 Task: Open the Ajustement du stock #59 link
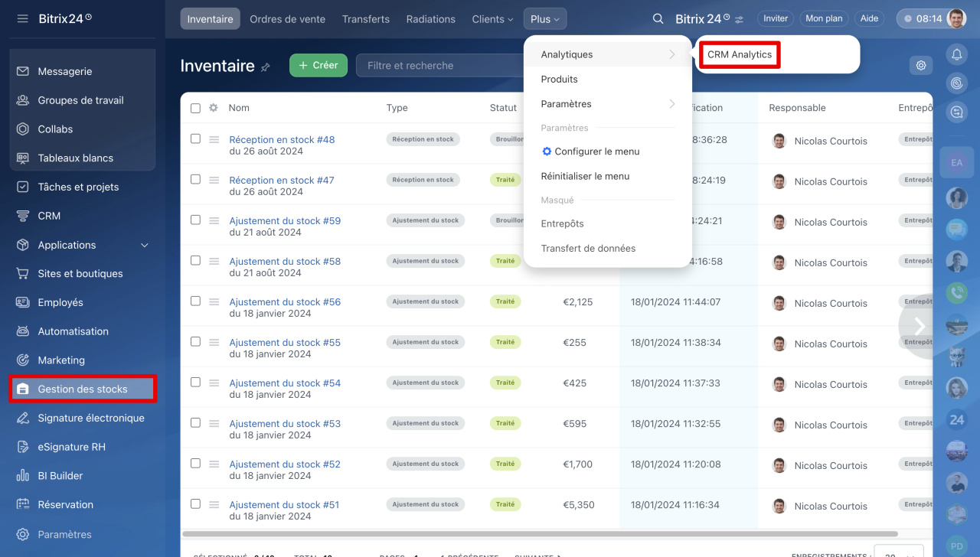click(x=285, y=221)
